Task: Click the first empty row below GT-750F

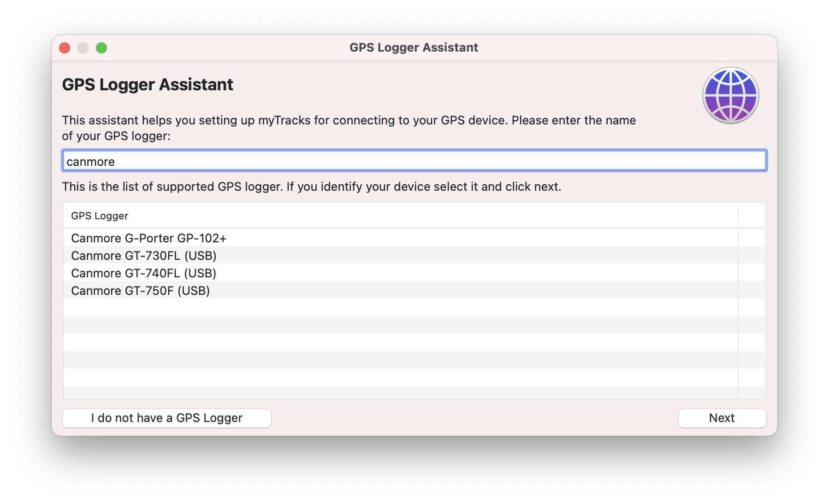Action: (400, 308)
